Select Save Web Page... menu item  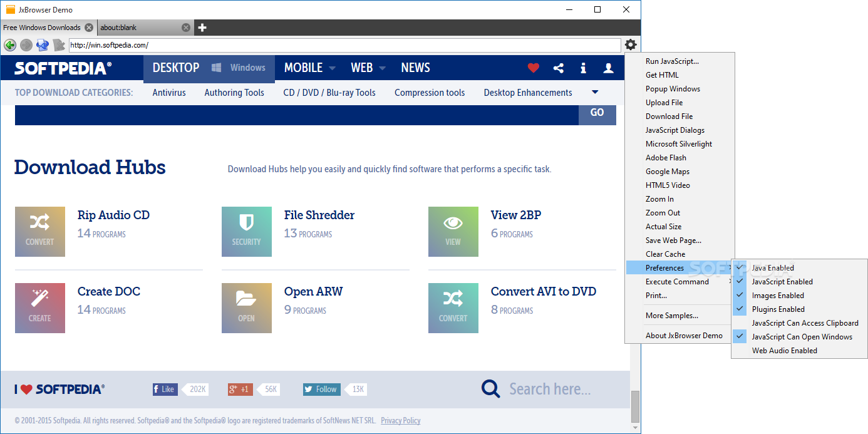679,240
